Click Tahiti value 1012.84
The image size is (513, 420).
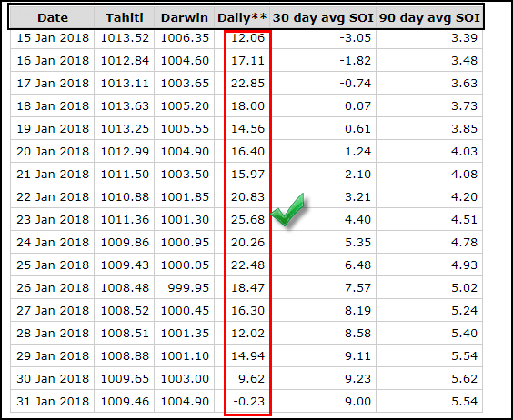pyautogui.click(x=125, y=61)
